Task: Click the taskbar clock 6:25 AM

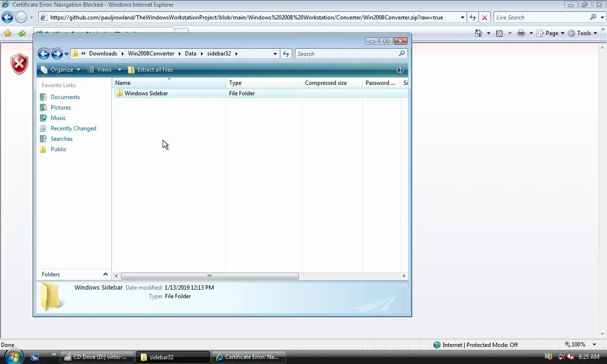Action: point(589,357)
